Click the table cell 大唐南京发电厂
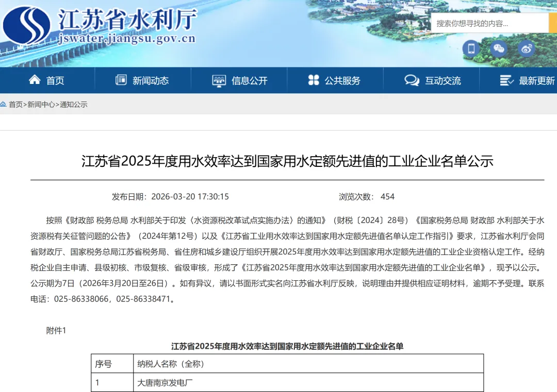Screen dimensions: 557x392 pos(308,382)
